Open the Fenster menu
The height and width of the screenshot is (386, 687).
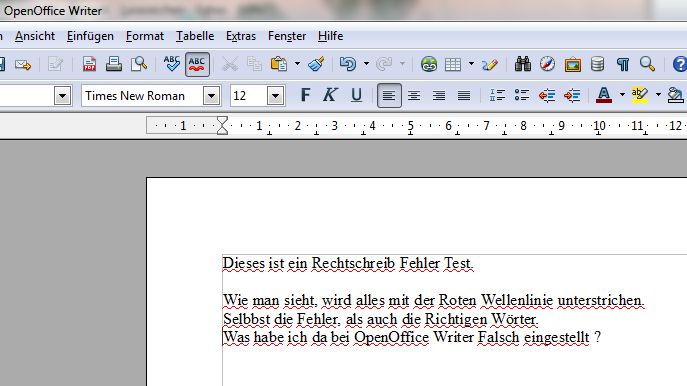click(287, 36)
